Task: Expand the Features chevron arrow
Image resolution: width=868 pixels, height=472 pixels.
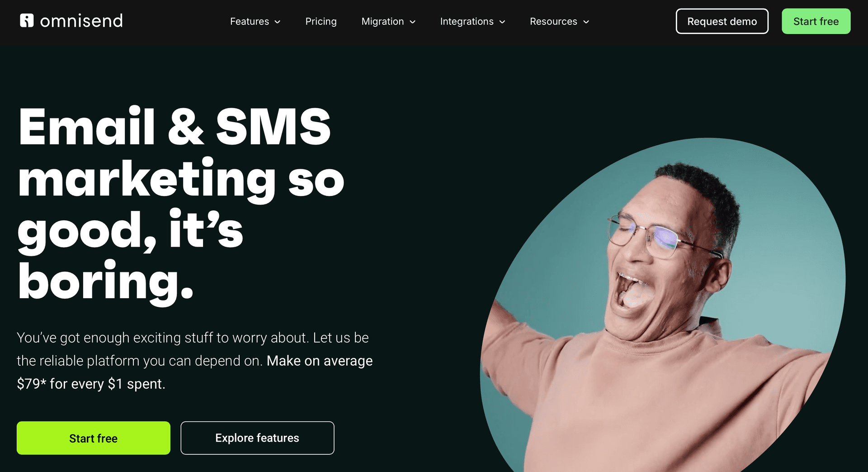Action: (278, 22)
